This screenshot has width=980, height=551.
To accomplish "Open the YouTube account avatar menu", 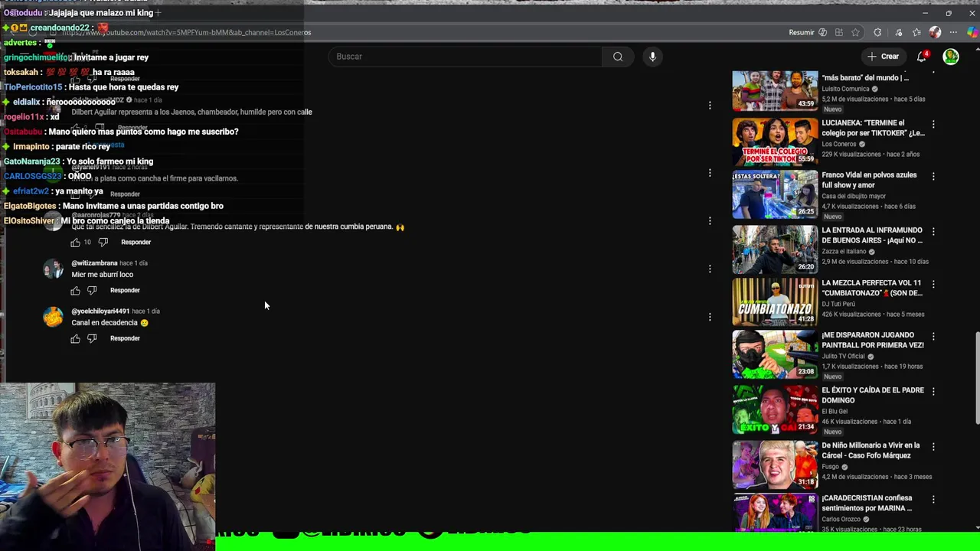I will [951, 57].
